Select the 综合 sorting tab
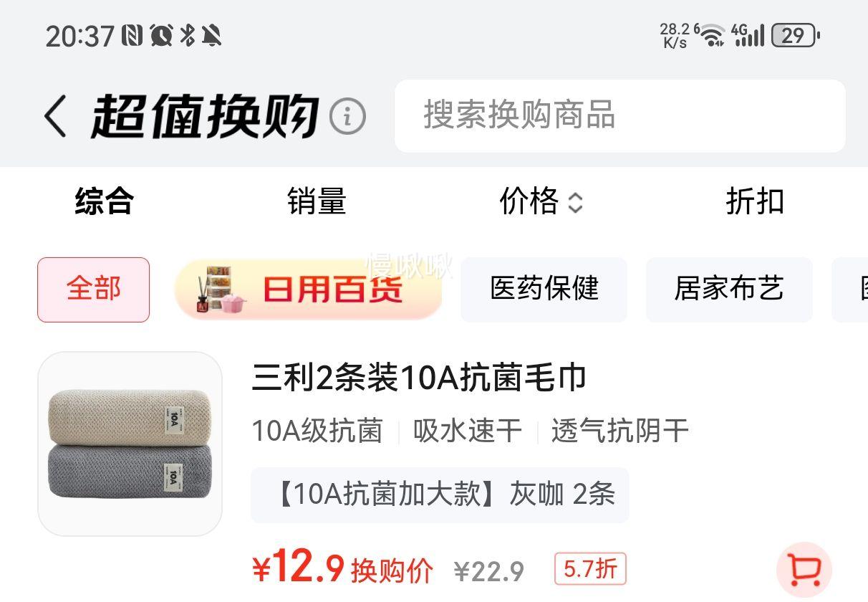The image size is (868, 602). [105, 201]
